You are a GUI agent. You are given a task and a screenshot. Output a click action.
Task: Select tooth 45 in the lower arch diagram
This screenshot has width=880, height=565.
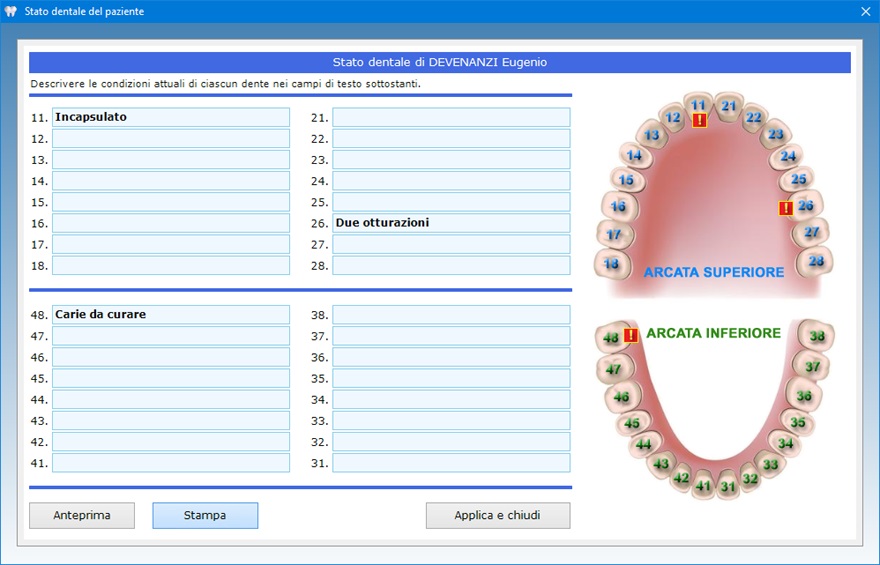tap(632, 422)
